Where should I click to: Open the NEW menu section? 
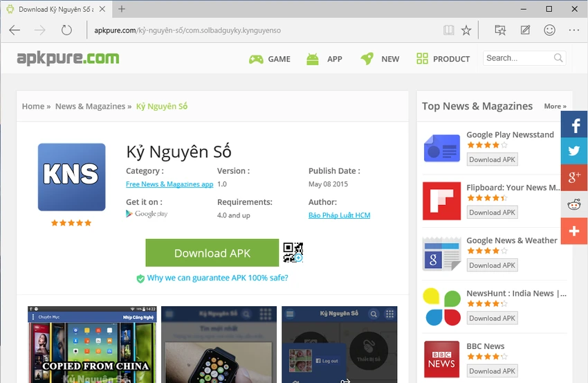[x=380, y=59]
